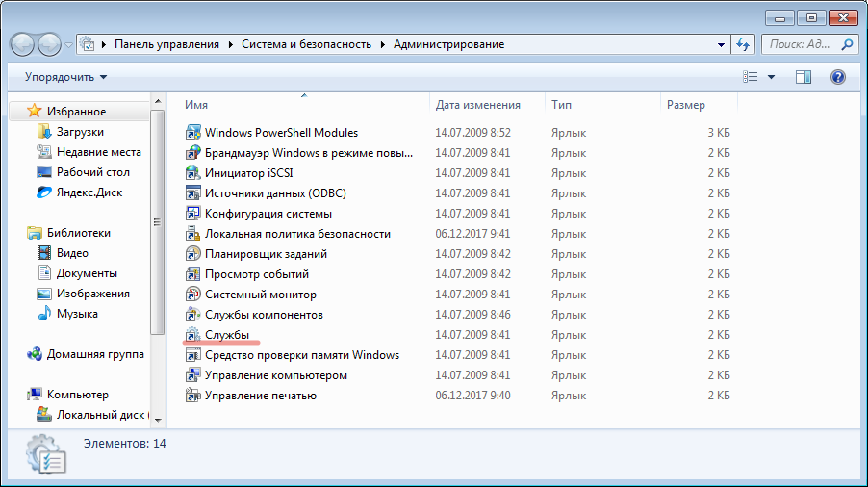The image size is (868, 487).
Task: Click the Управление компьютером icon
Action: [192, 375]
